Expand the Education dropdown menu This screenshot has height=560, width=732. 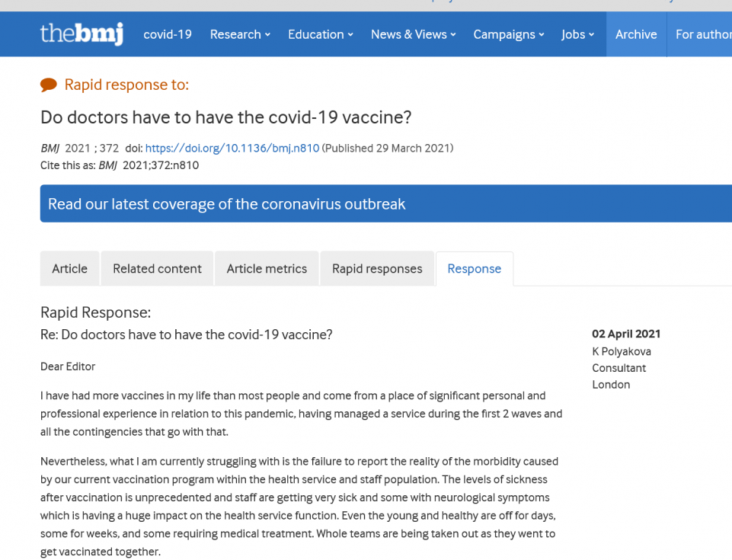pos(320,34)
